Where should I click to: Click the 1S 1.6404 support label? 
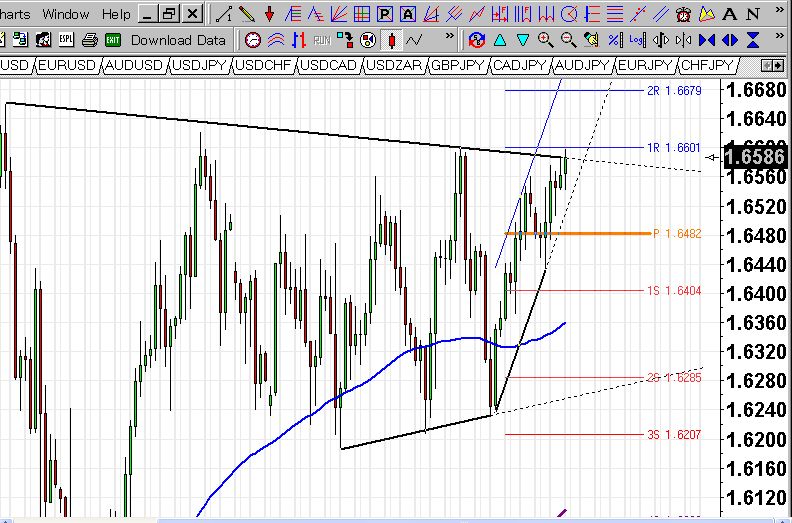(674, 291)
